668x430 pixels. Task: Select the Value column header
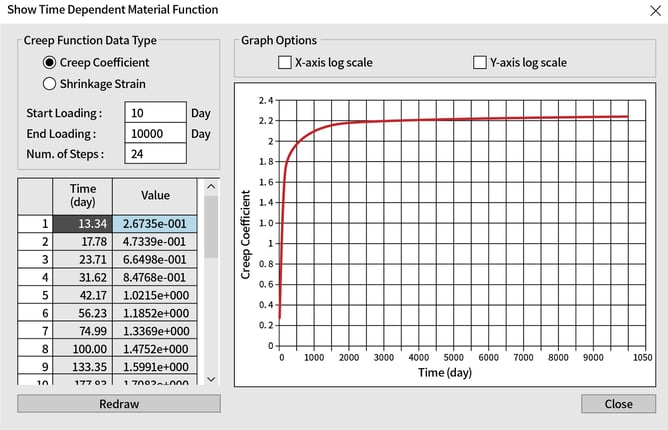[x=155, y=196]
